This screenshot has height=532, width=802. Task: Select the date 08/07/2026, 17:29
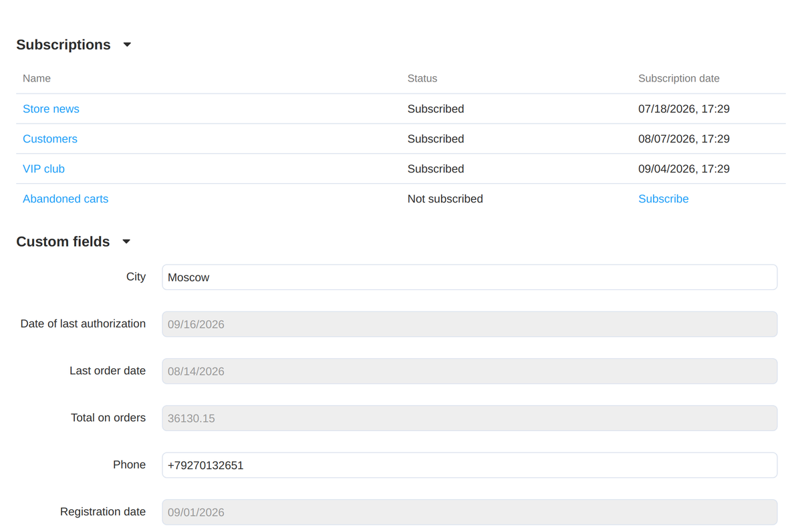point(684,139)
